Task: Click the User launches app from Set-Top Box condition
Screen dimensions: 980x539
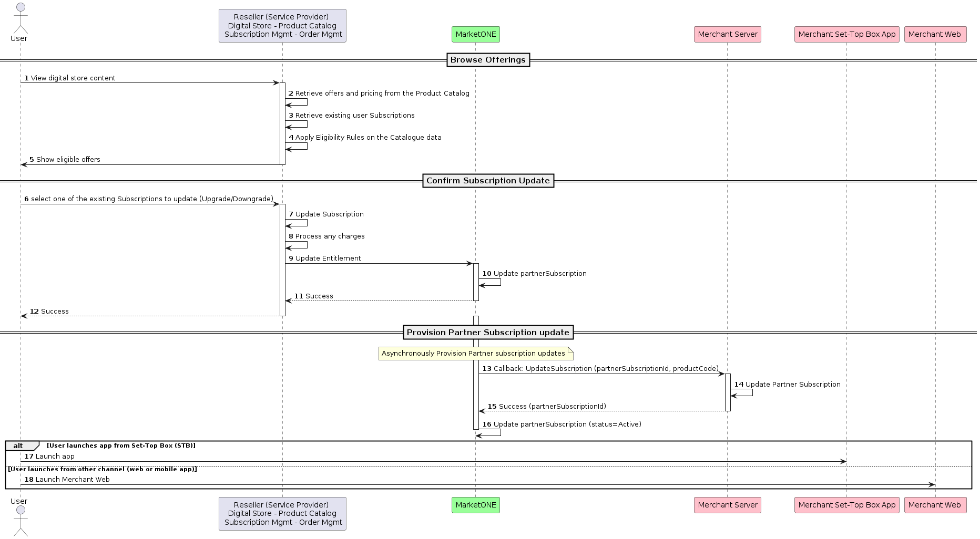Action: click(x=121, y=445)
